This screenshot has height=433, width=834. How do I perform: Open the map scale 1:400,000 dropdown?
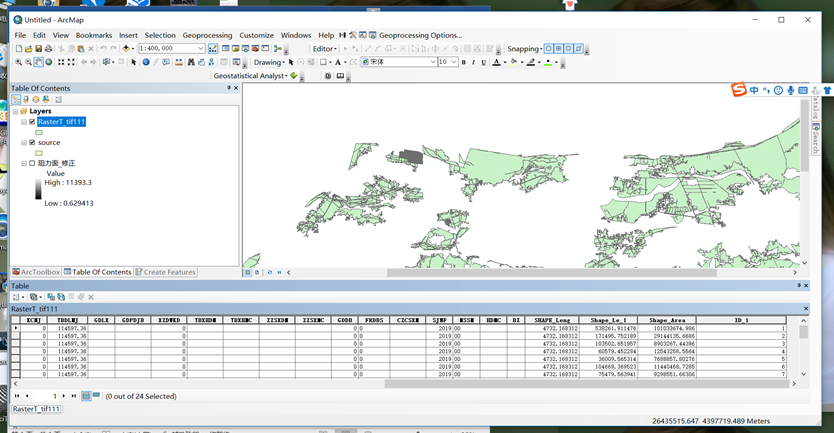pyautogui.click(x=200, y=48)
